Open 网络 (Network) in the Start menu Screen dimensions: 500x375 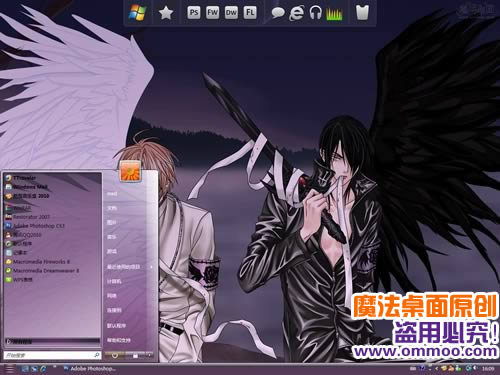pyautogui.click(x=112, y=296)
